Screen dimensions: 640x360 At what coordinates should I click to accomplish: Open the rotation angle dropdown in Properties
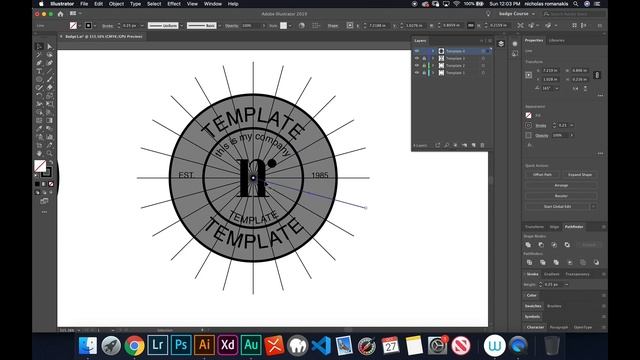tap(557, 88)
